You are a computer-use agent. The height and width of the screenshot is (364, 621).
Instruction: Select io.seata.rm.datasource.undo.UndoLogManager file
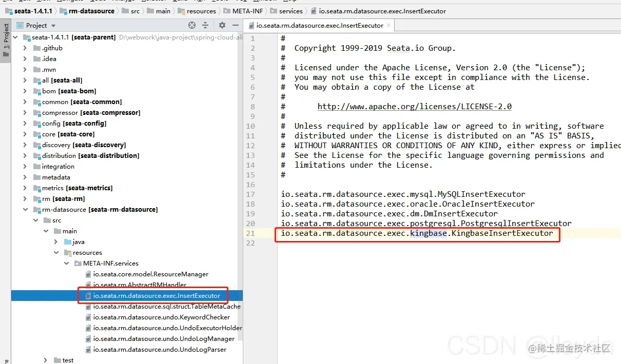(x=127, y=339)
